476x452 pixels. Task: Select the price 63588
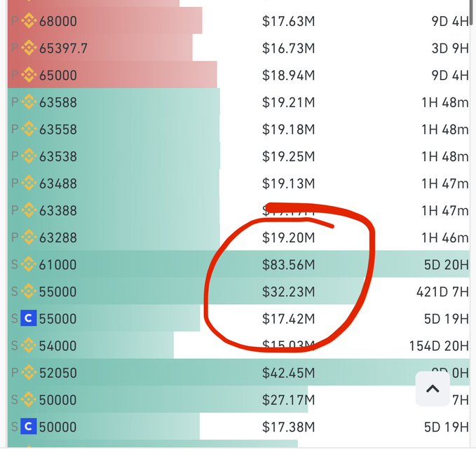(x=58, y=102)
